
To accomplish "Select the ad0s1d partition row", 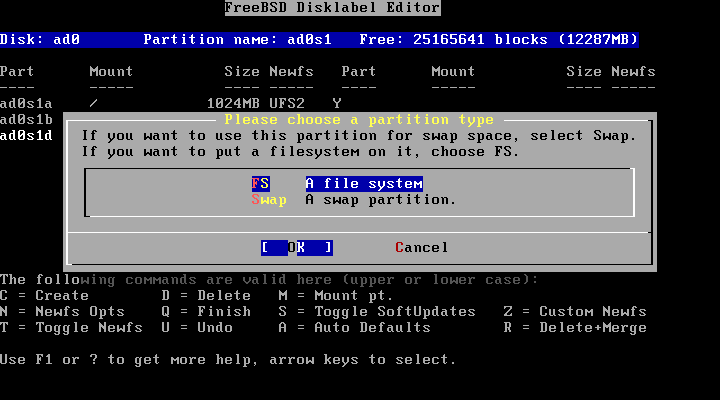I will 26,136.
